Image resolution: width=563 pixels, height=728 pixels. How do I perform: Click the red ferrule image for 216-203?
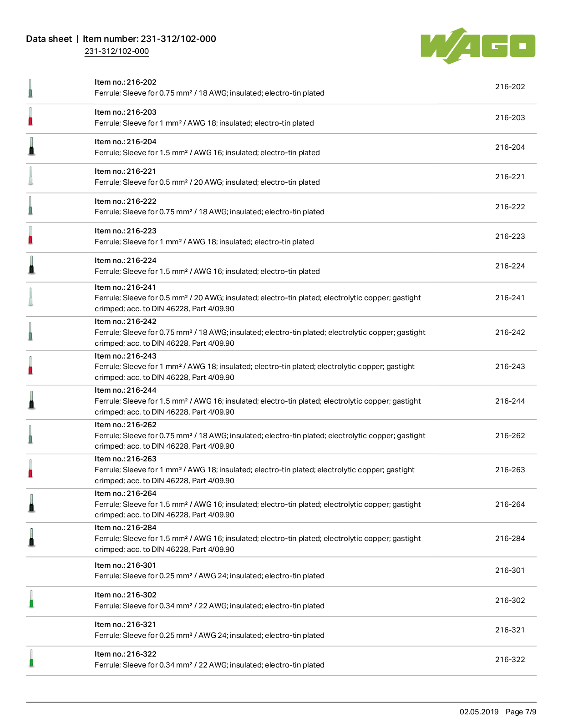[30, 116]
